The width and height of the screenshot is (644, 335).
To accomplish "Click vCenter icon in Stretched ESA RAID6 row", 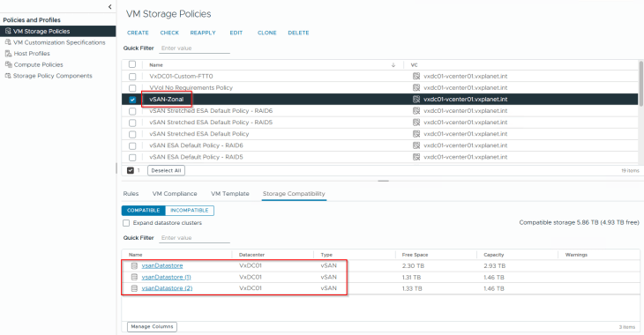I will click(416, 110).
